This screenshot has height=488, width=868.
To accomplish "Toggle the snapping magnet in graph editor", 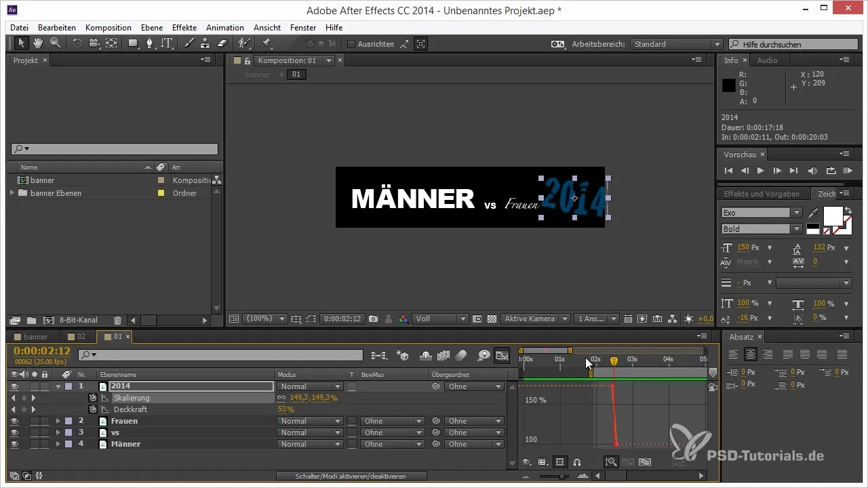I will point(577,462).
